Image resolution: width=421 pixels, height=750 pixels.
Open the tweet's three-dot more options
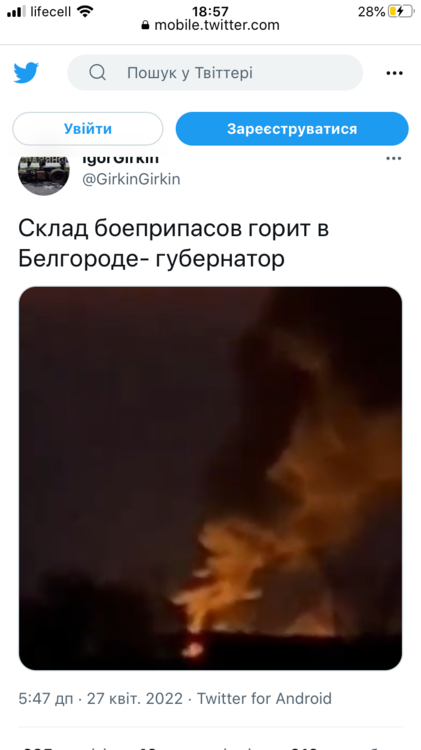(394, 159)
